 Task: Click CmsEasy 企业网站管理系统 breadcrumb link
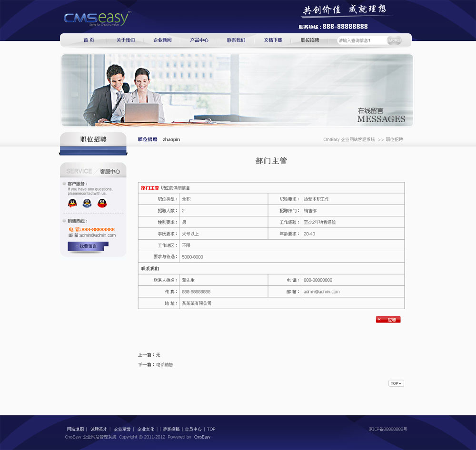348,140
